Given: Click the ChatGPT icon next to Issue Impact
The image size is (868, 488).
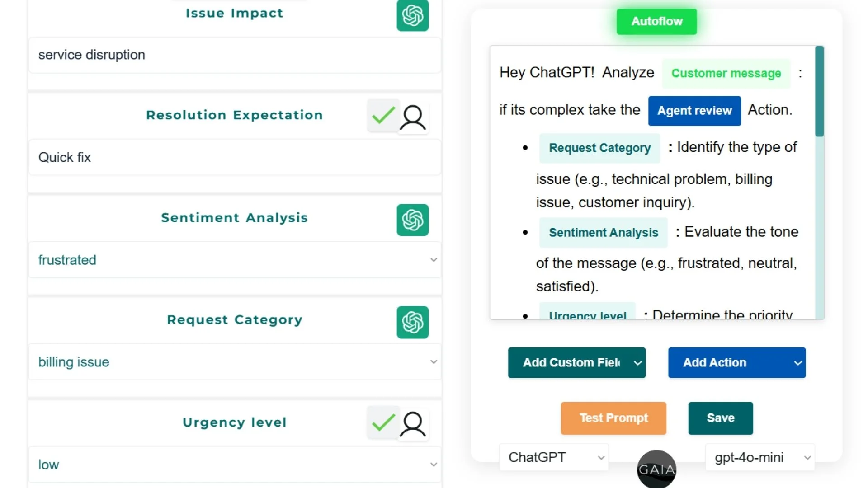Looking at the screenshot, I should click(x=412, y=16).
